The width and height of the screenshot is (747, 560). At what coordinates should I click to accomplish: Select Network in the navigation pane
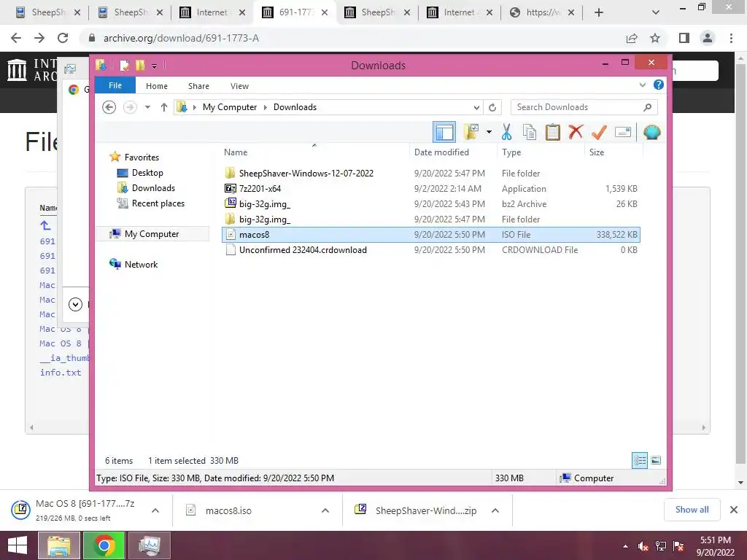141,264
